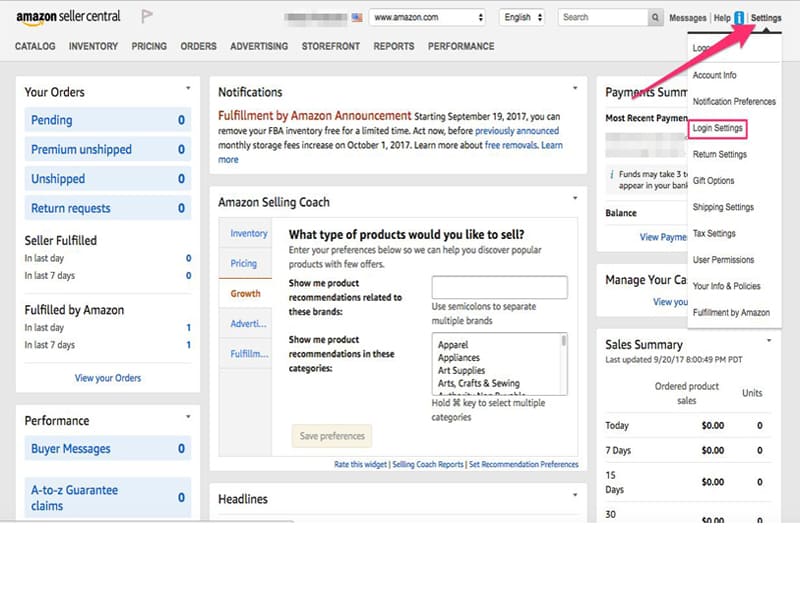
Task: Open the REPORTS menu
Action: [394, 46]
